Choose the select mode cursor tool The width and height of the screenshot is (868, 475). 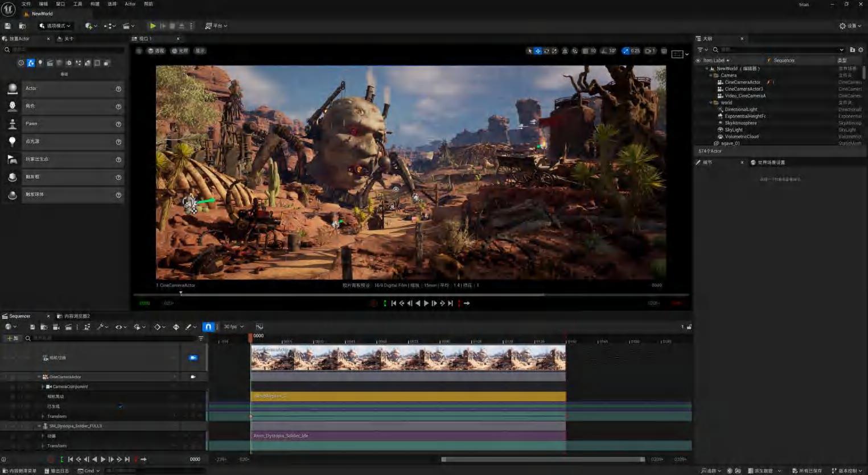pos(530,51)
